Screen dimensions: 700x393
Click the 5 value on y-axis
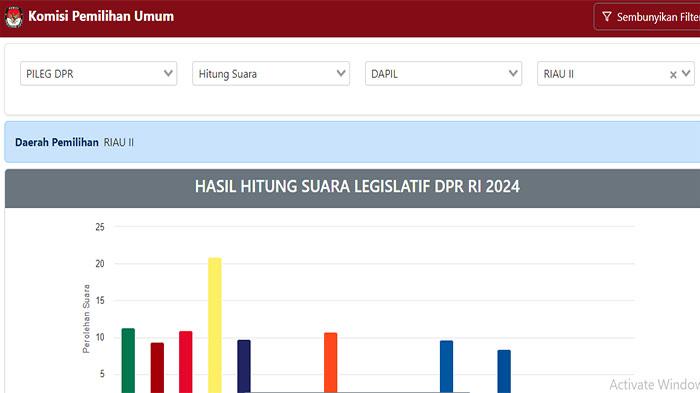(102, 374)
